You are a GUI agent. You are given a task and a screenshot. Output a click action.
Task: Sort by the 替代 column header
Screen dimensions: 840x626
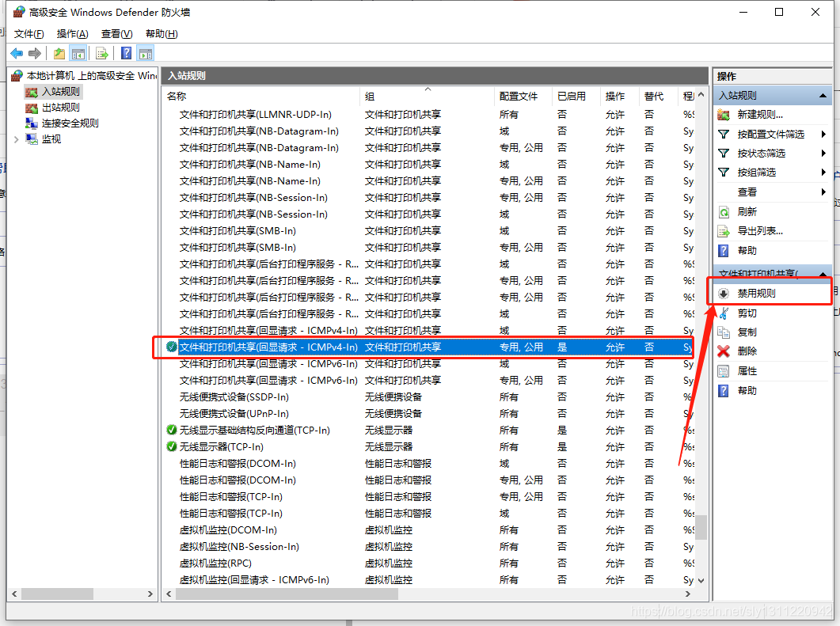[x=659, y=97]
